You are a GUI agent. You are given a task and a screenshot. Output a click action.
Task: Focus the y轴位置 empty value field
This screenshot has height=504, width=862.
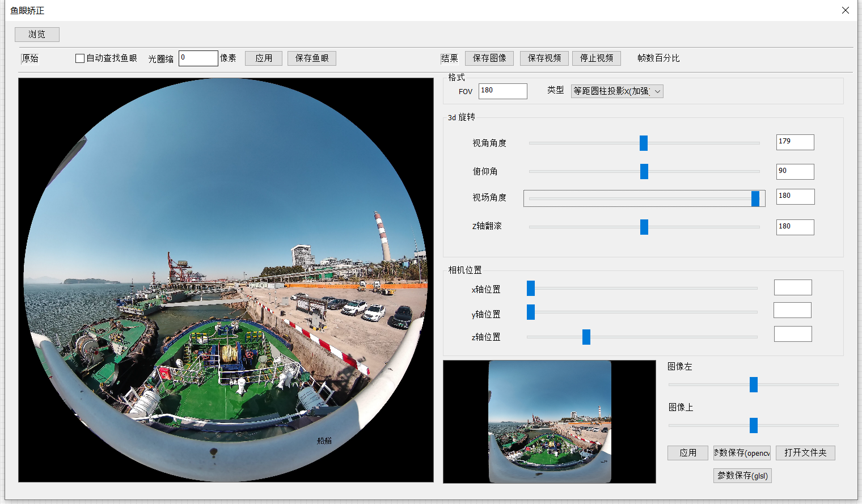(792, 310)
